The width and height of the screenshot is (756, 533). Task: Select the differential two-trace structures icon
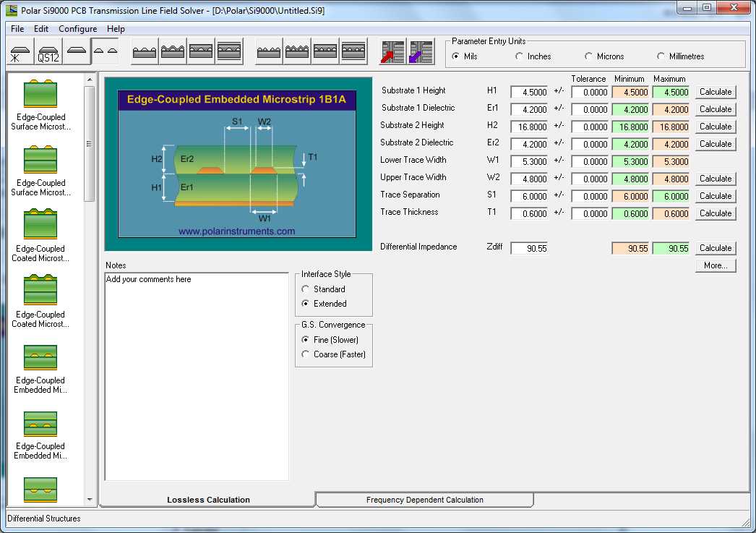coord(105,51)
